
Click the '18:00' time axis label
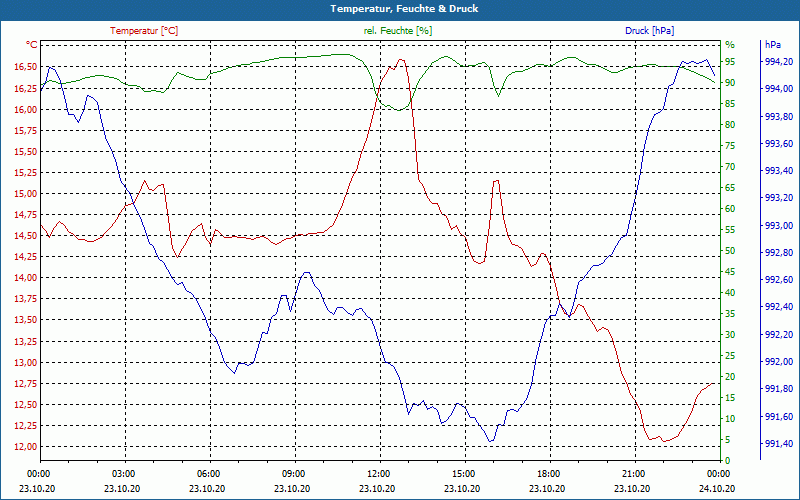pyautogui.click(x=547, y=473)
